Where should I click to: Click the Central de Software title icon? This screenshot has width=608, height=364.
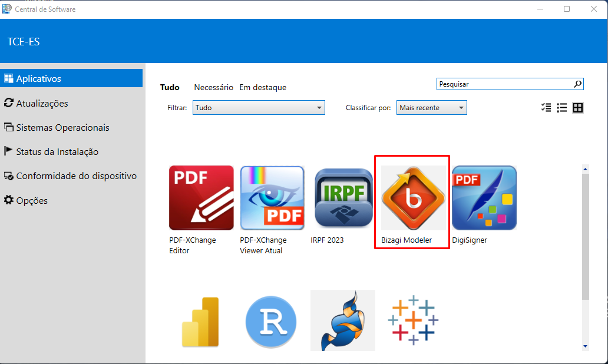click(7, 8)
